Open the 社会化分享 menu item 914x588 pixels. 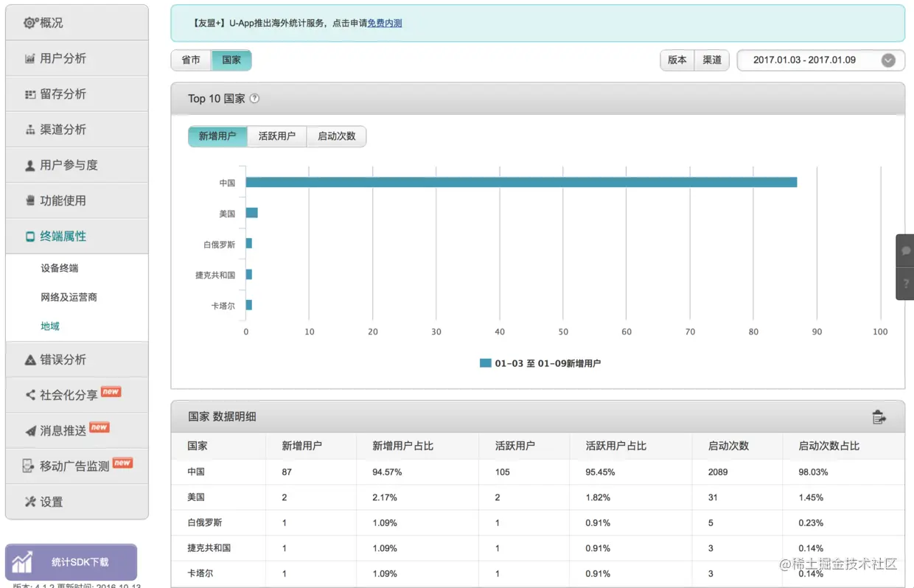pyautogui.click(x=77, y=395)
